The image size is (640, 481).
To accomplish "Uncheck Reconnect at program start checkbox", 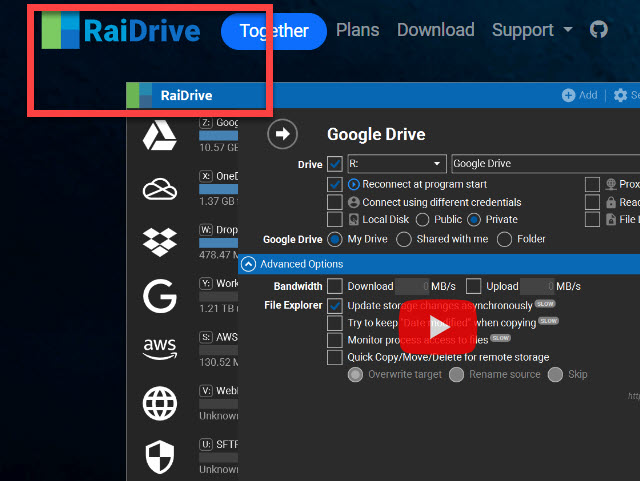I will 335,185.
